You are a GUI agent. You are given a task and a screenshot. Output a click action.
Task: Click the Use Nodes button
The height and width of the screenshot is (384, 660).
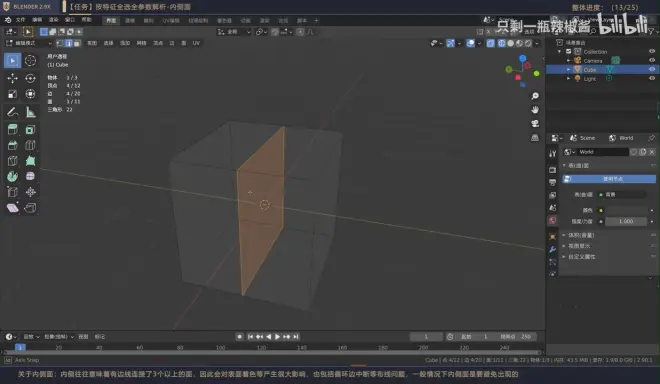pos(609,179)
